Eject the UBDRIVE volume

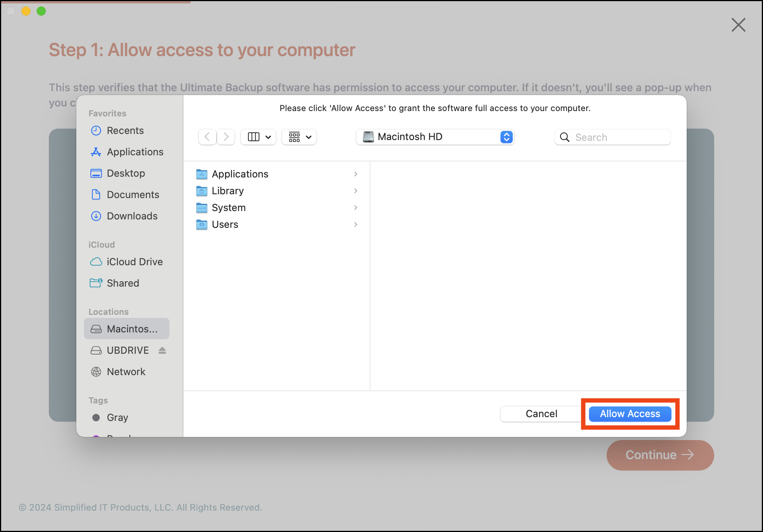coord(162,350)
